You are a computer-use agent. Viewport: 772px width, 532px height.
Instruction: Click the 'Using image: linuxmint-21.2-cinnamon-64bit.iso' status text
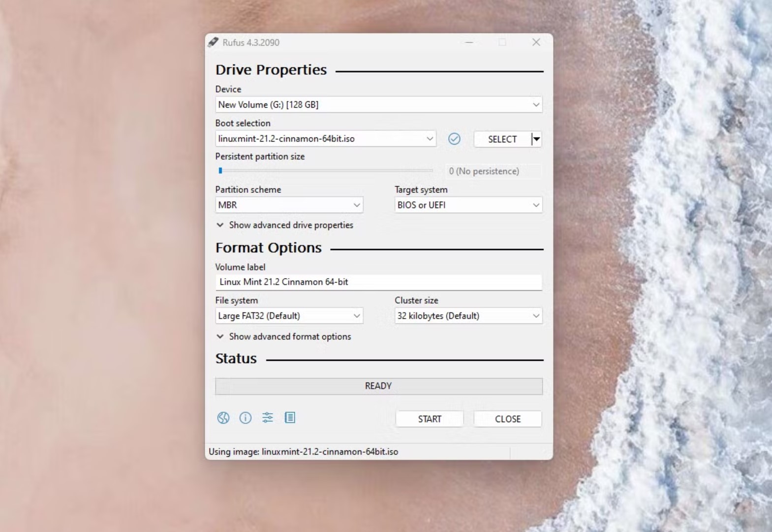[303, 451]
